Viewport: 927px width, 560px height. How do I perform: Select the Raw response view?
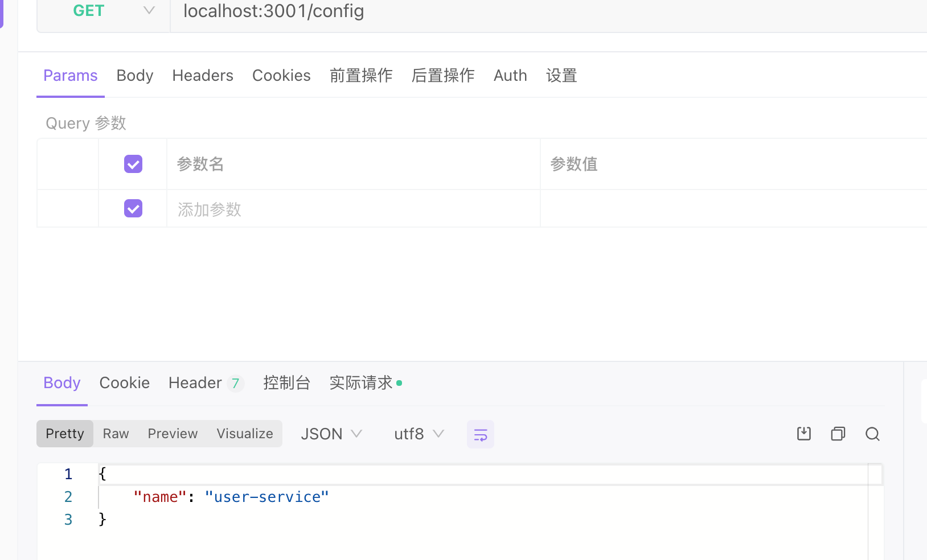point(116,433)
